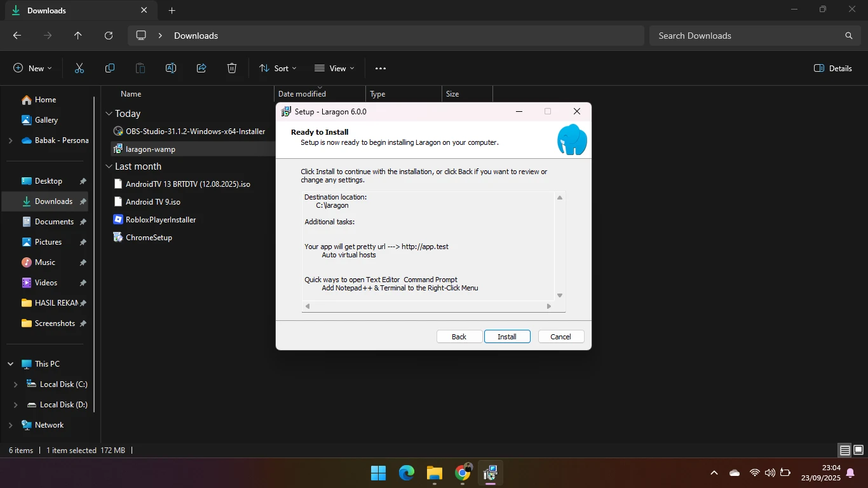Viewport: 868px width, 488px height.
Task: Refresh the Downloads folder
Action: coord(109,36)
